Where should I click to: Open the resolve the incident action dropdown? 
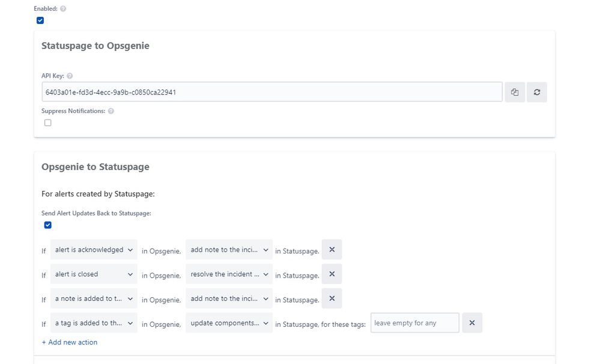point(229,274)
